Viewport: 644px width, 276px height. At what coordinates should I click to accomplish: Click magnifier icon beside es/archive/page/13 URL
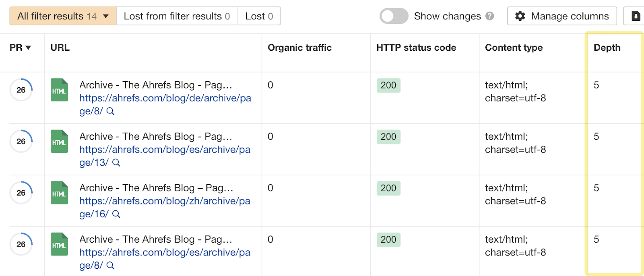tap(116, 163)
